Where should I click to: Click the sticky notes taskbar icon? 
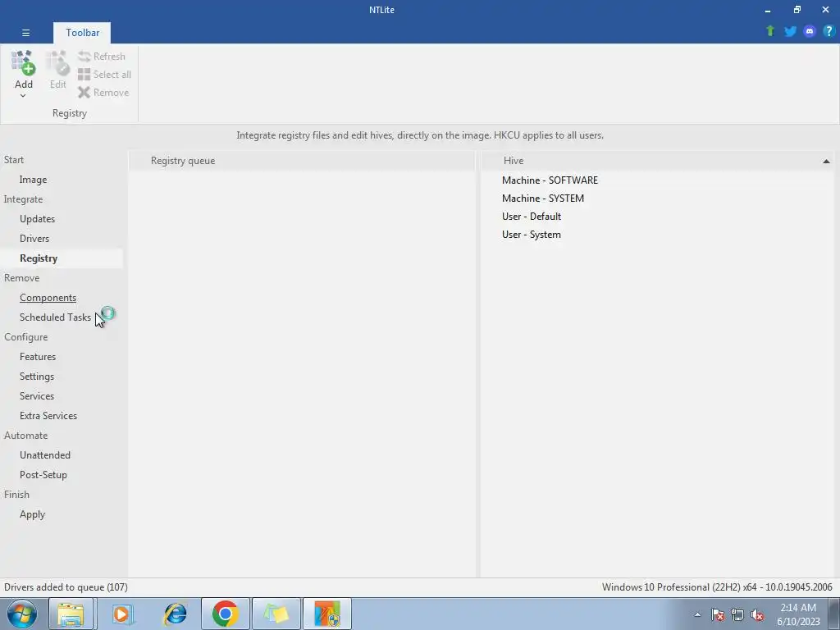click(276, 614)
